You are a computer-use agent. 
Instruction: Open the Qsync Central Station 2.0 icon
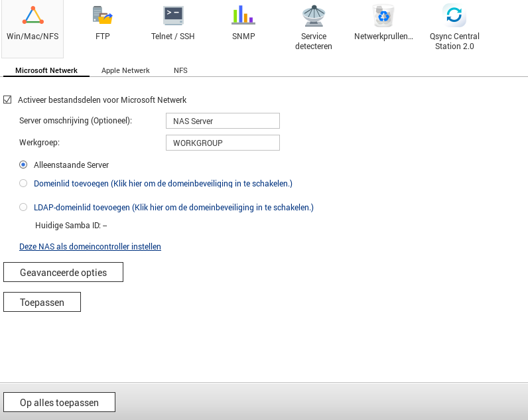(x=454, y=16)
